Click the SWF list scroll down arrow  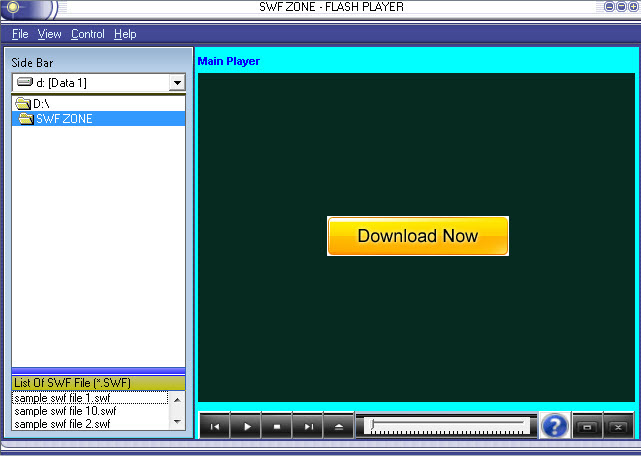click(x=177, y=422)
